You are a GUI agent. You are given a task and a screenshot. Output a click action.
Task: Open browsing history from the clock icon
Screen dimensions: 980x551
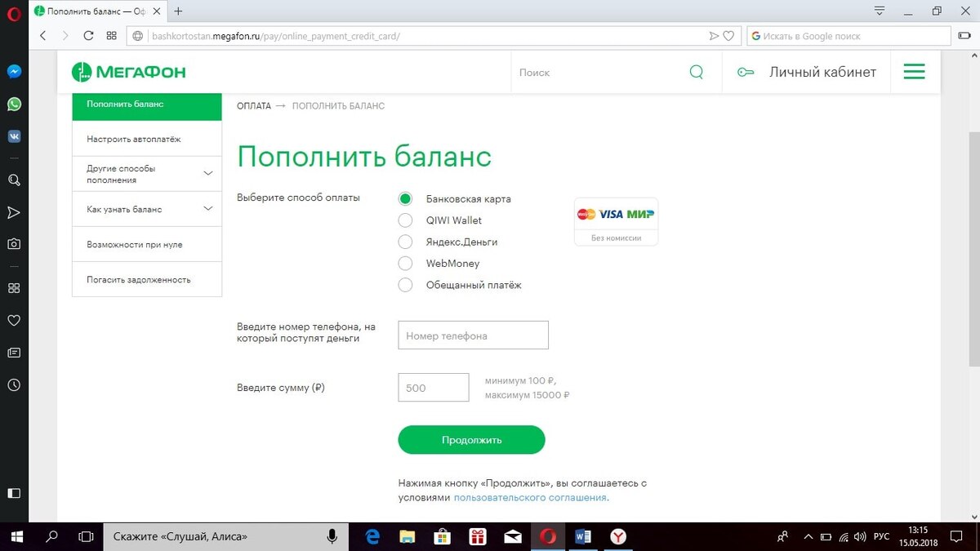(14, 384)
